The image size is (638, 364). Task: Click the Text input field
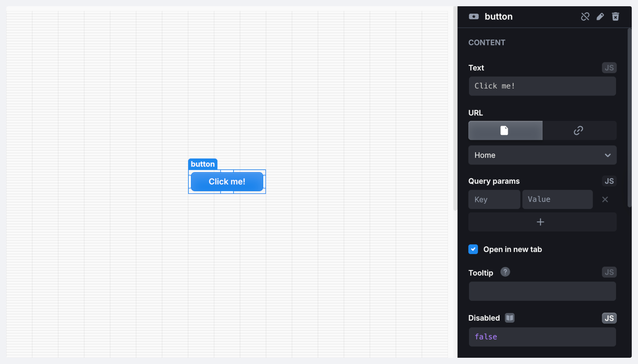point(542,86)
